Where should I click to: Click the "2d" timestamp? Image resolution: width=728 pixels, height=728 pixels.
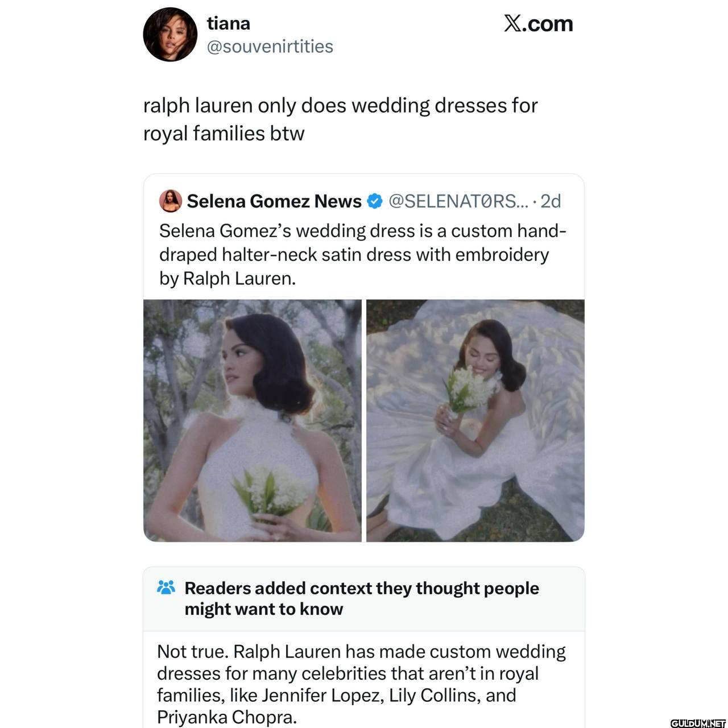(x=550, y=201)
